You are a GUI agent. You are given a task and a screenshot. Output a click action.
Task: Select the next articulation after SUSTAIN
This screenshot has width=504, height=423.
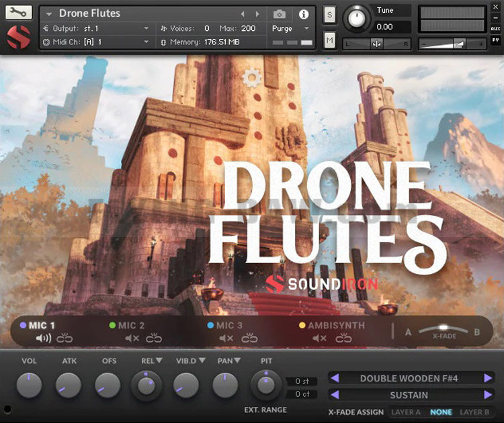(x=488, y=394)
